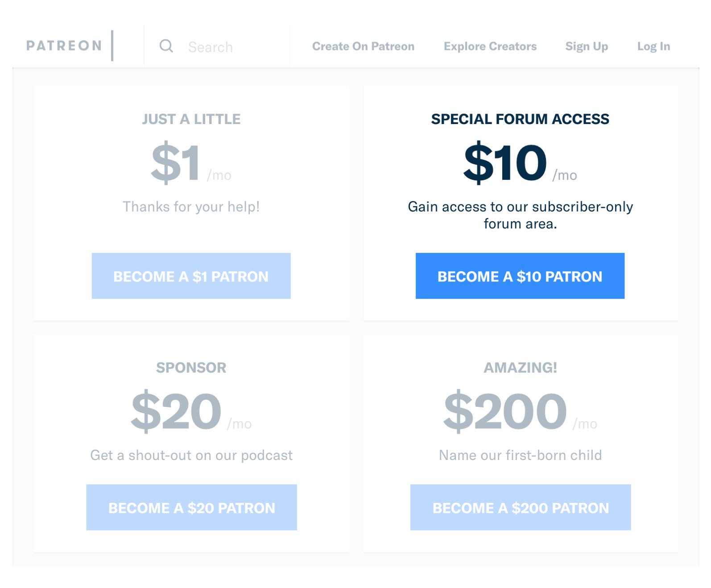This screenshot has width=711, height=588.
Task: Open the Create On Patreon page
Action: (x=364, y=46)
